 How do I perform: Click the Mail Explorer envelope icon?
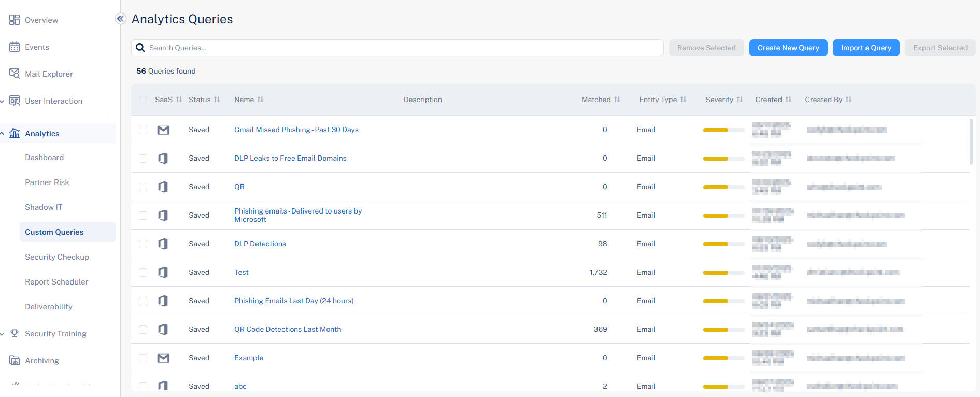(x=15, y=74)
